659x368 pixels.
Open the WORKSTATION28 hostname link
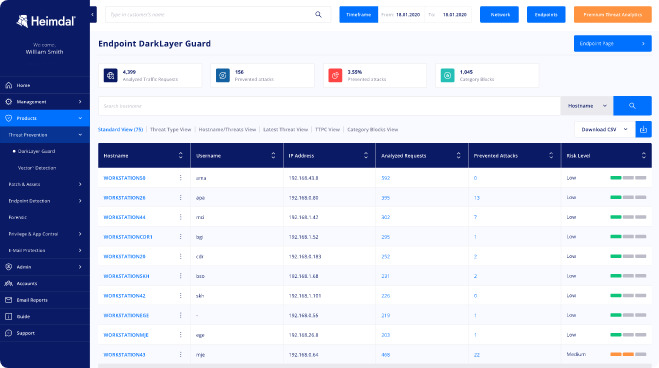[124, 197]
